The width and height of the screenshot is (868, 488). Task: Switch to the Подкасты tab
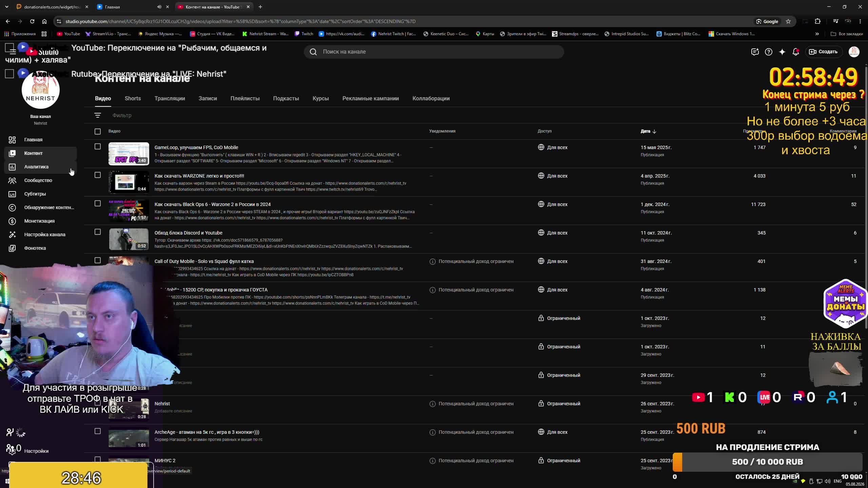click(286, 99)
